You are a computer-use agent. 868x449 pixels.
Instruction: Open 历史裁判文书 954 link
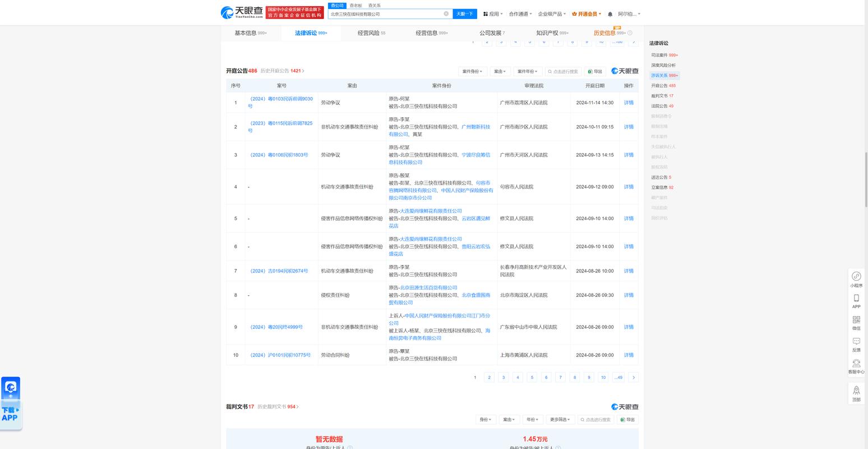[x=278, y=406]
